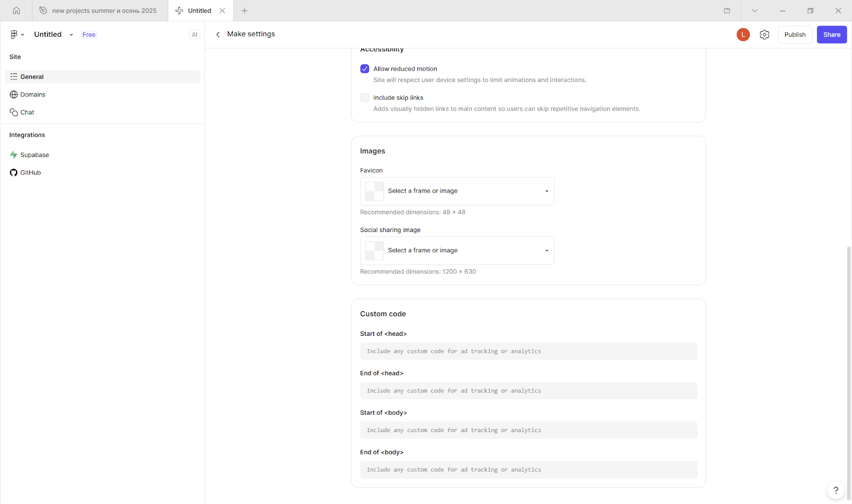Screen dimensions: 852x504
Task: Click the user avatar L
Action: click(x=743, y=35)
